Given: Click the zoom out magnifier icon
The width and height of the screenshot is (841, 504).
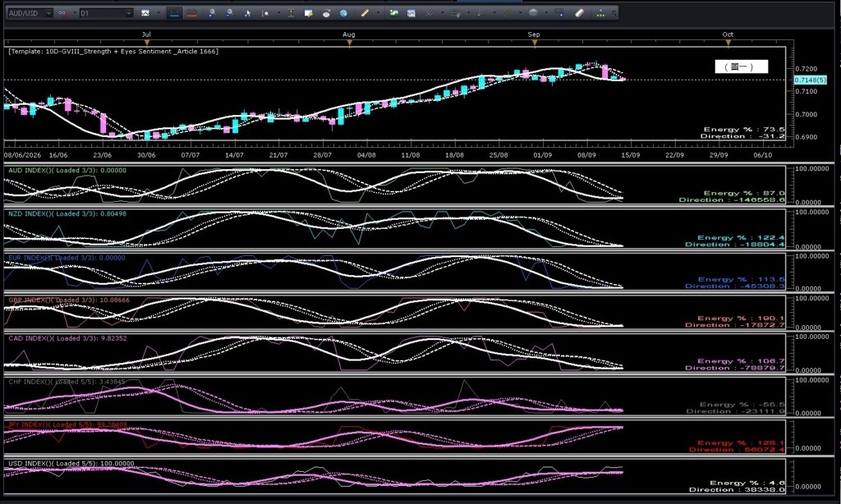Looking at the screenshot, I should click(x=230, y=13).
